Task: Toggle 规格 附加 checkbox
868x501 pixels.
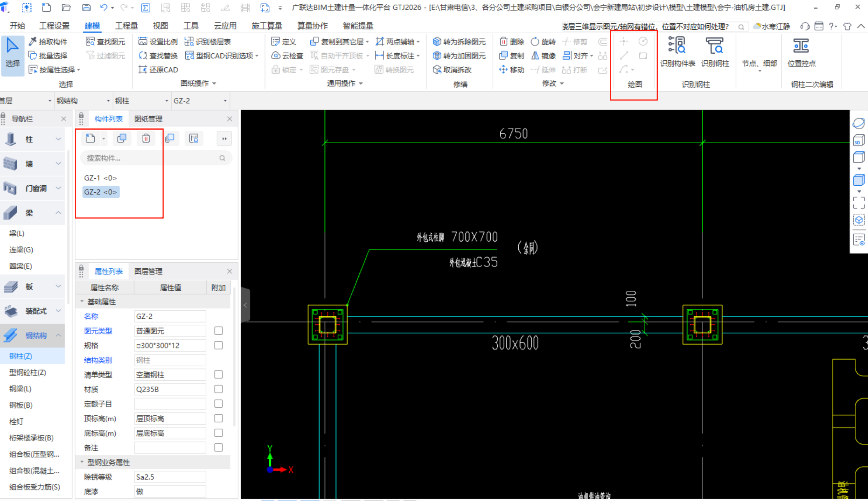Action: 218,345
